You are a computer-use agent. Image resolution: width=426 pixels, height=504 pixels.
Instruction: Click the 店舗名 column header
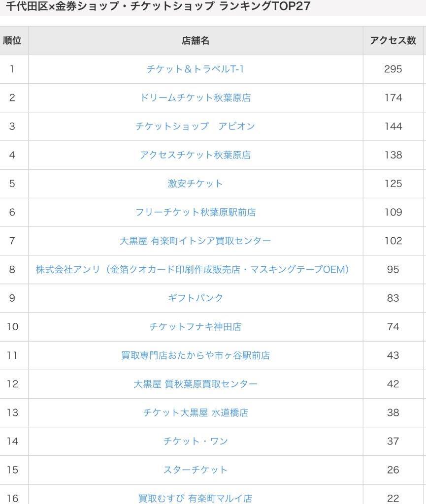196,40
